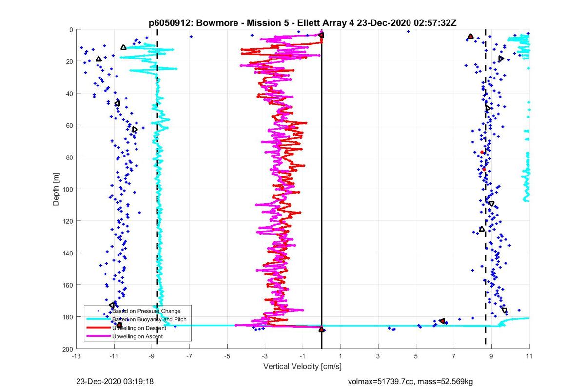585x392 pixels.
Task: Click y-axis tick label '40'
Action: pyautogui.click(x=69, y=93)
